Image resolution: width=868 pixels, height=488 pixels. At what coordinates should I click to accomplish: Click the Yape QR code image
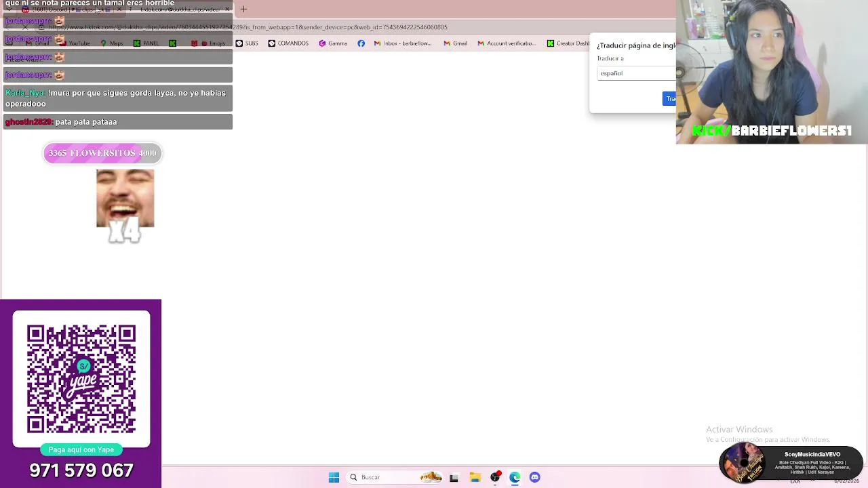pyautogui.click(x=81, y=379)
